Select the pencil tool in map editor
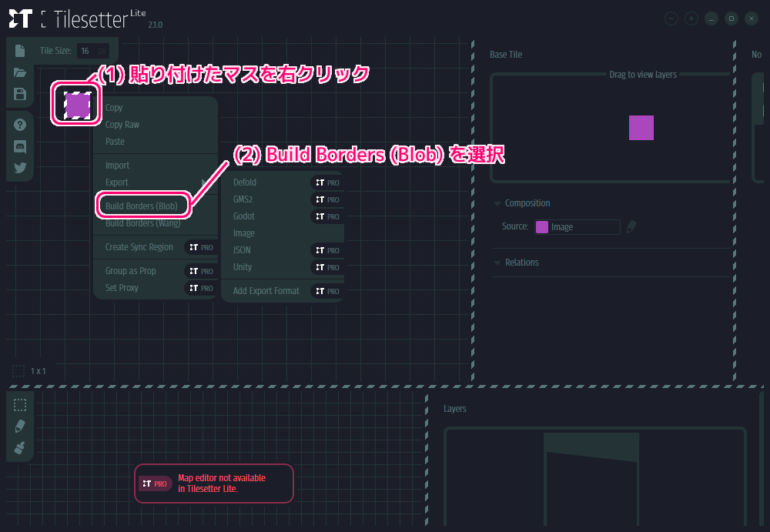Viewport: 770px width, 532px height. [x=20, y=426]
